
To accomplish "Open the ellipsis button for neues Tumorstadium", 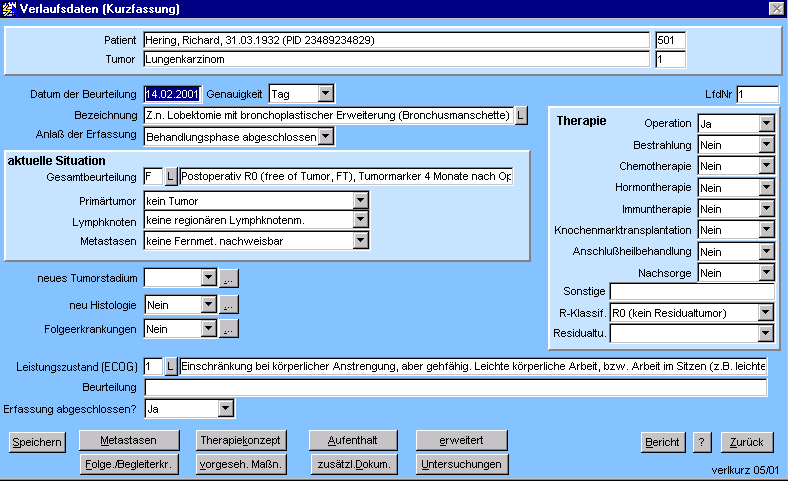I will (229, 278).
